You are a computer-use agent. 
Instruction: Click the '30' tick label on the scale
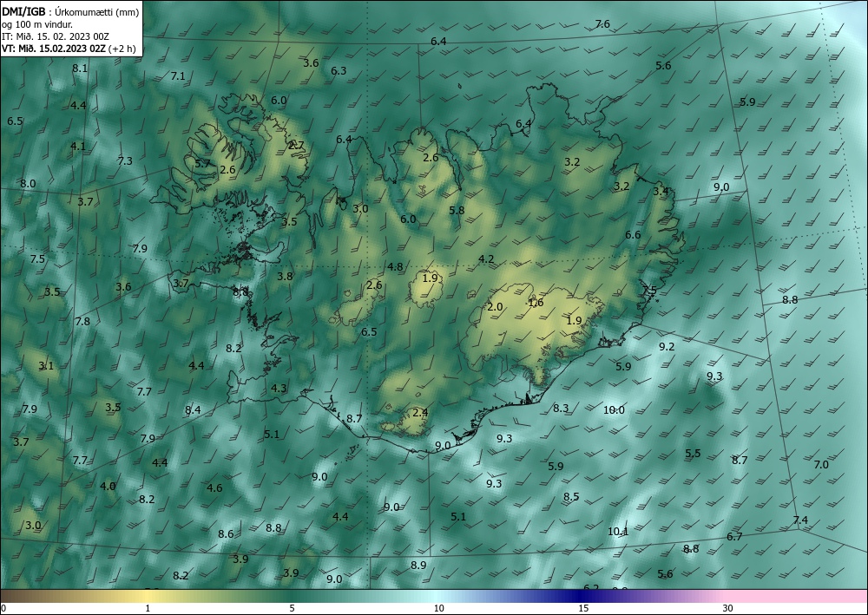[x=728, y=608]
